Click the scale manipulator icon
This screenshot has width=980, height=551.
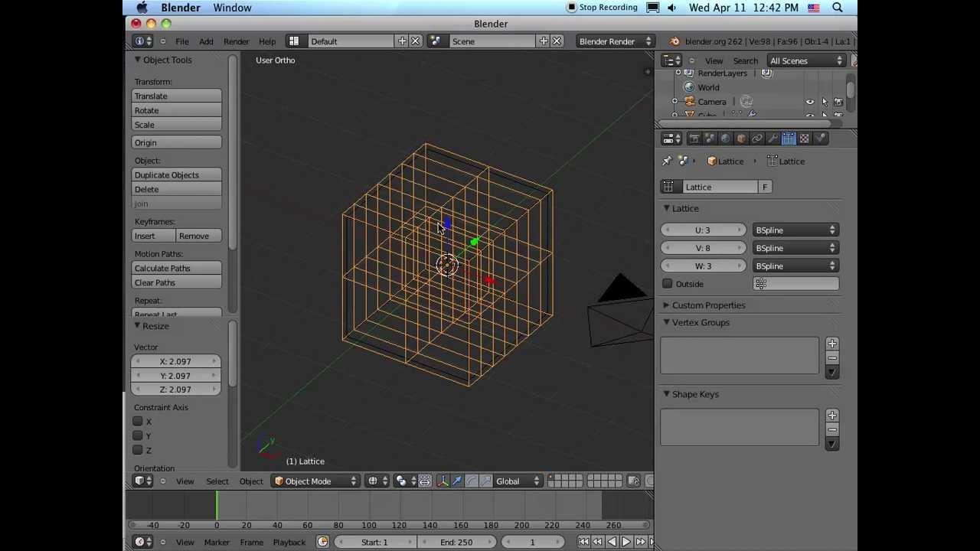[485, 481]
